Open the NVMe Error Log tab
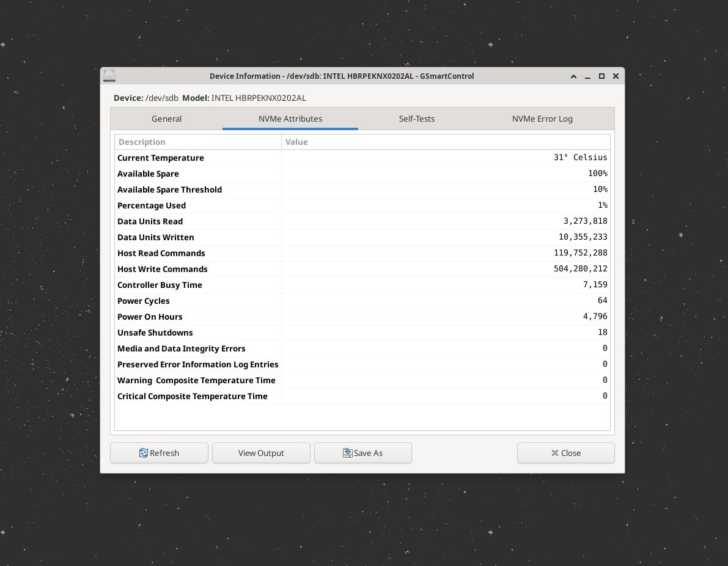 click(542, 119)
